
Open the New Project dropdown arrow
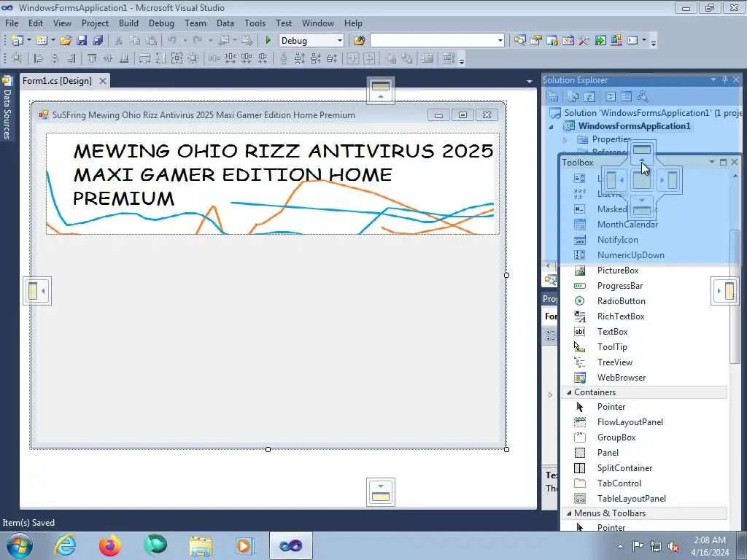[x=28, y=41]
